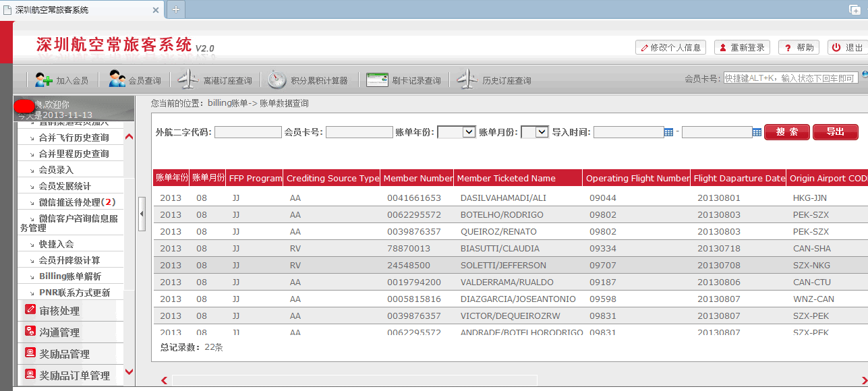Click the browser window restore icon
This screenshot has height=391, width=868.
(855, 9)
